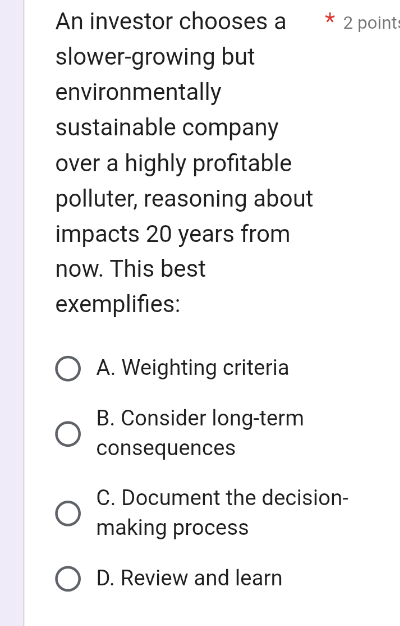This screenshot has height=626, width=400.
Task: Click the 'D. Review and learn' label text
Action: [x=189, y=578]
